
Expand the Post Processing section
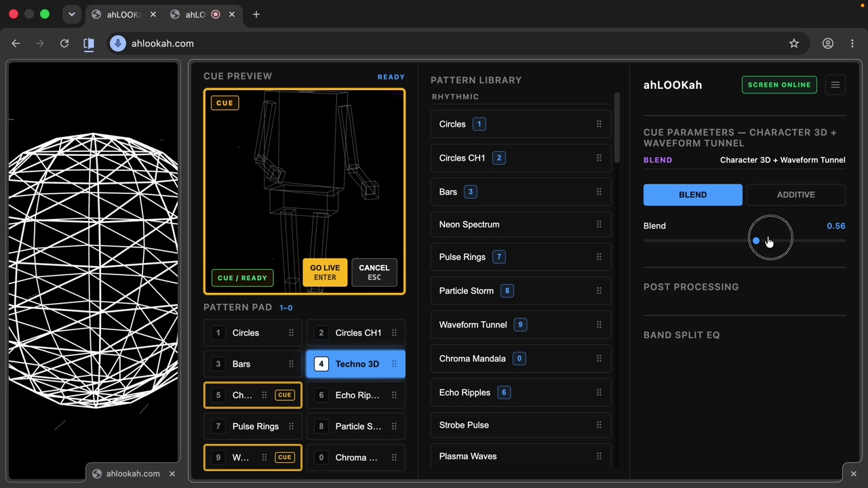point(691,287)
